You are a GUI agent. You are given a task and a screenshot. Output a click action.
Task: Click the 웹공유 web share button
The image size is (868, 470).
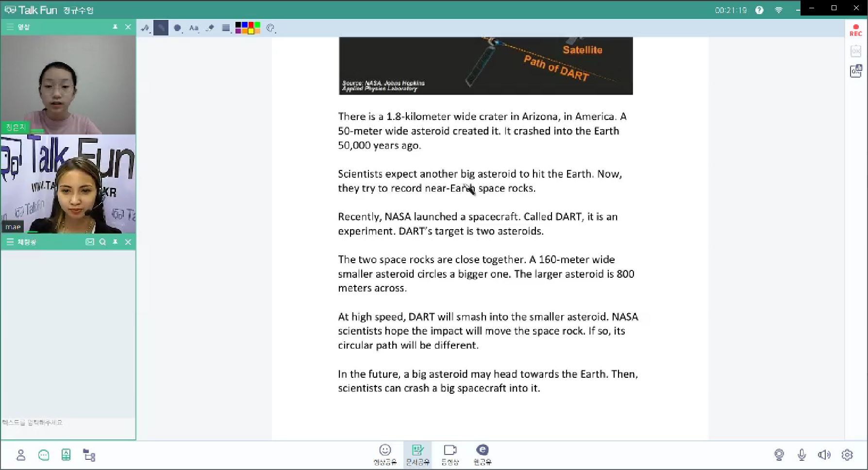point(482,455)
